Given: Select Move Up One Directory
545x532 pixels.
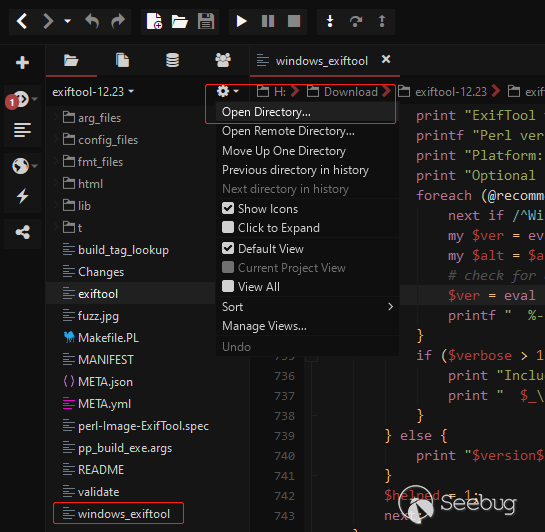Looking at the screenshot, I should click(x=306, y=151).
